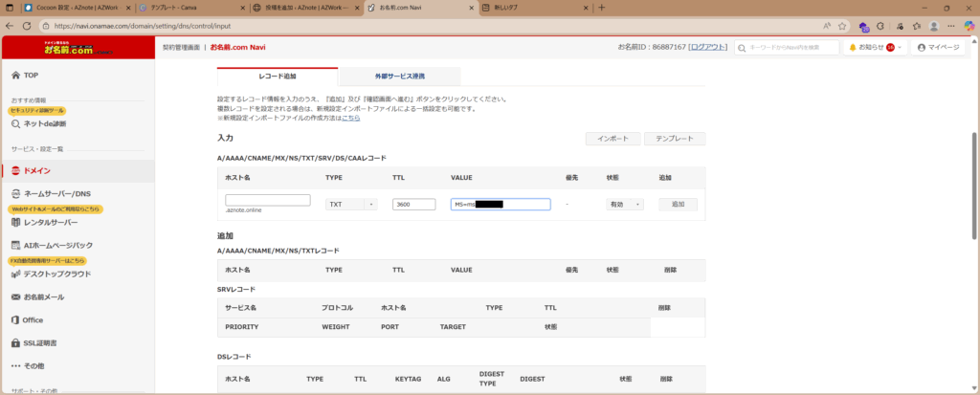Click the ログアウト link
The width and height of the screenshot is (980, 395).
coord(707,47)
